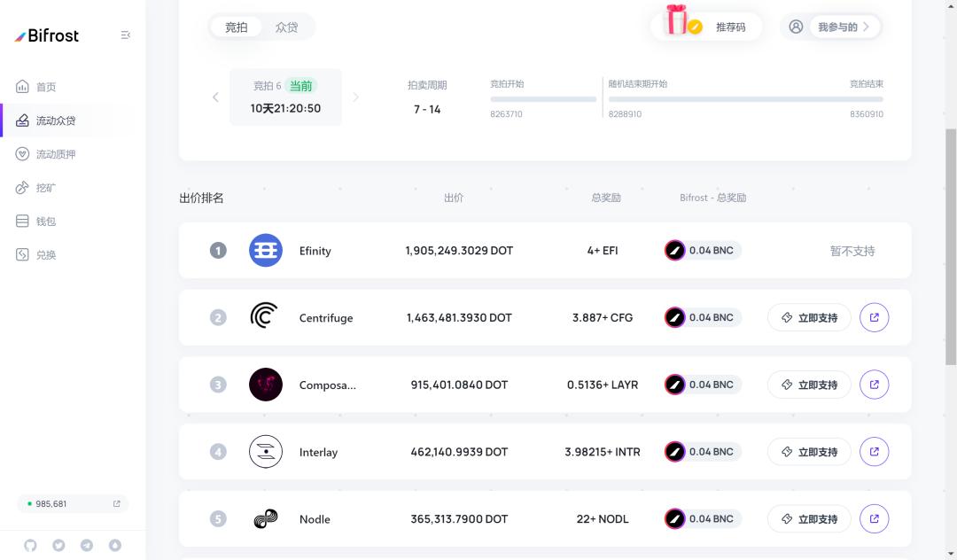The image size is (957, 560).
Task: Go to previous auction with left chevron
Action: pyautogui.click(x=215, y=97)
